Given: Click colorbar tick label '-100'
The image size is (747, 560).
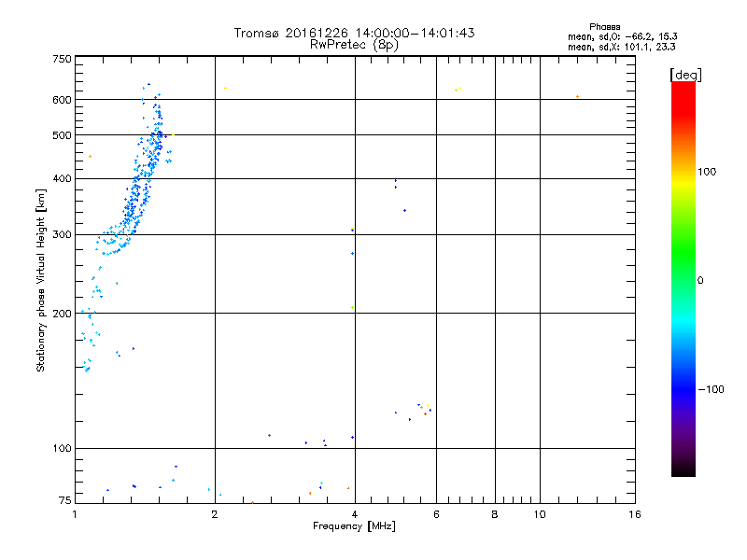Looking at the screenshot, I should (711, 389).
